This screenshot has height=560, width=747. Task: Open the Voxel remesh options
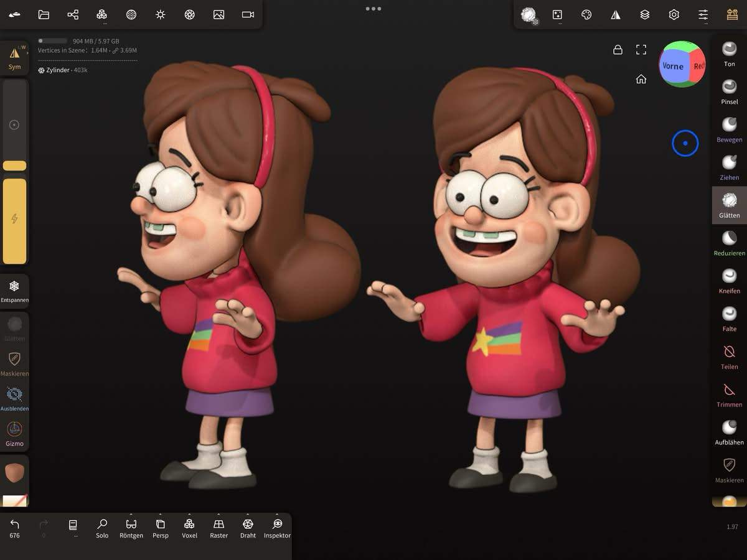click(189, 528)
